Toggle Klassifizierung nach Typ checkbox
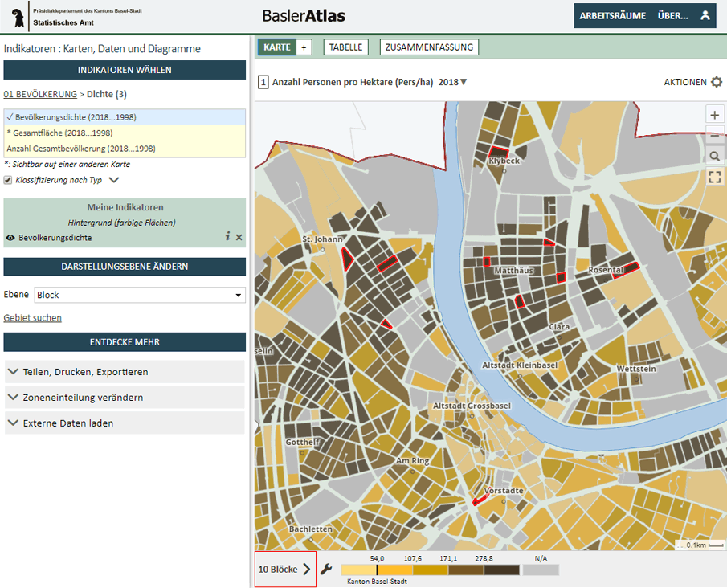The height and width of the screenshot is (588, 727). tap(8, 180)
